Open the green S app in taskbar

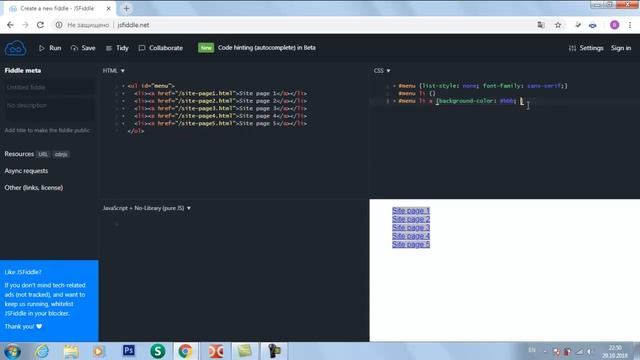(x=158, y=351)
